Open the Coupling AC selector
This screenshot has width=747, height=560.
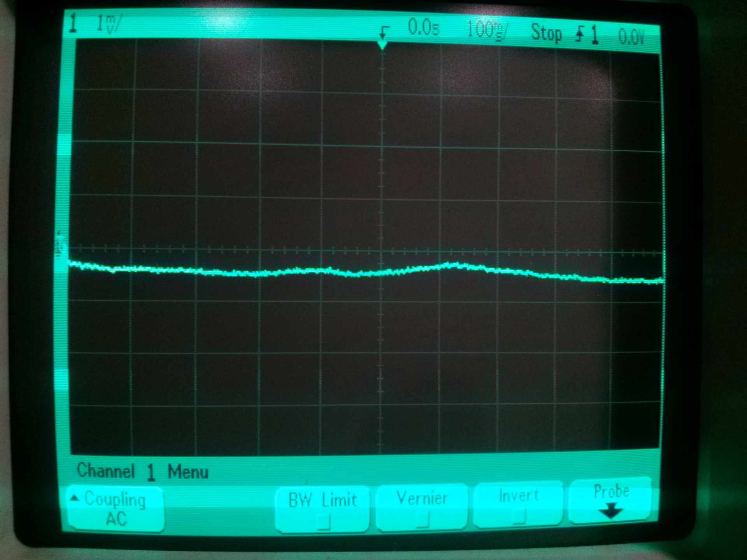[x=116, y=509]
